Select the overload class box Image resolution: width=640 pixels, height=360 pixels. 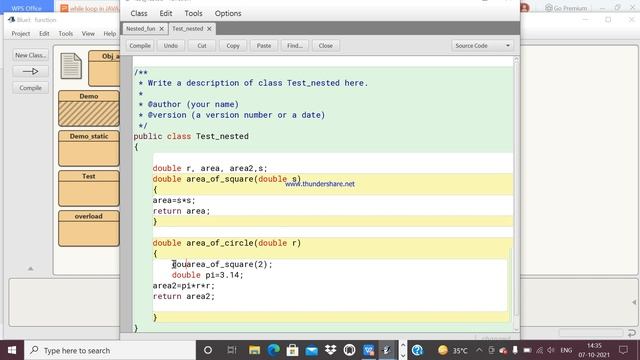point(89,228)
